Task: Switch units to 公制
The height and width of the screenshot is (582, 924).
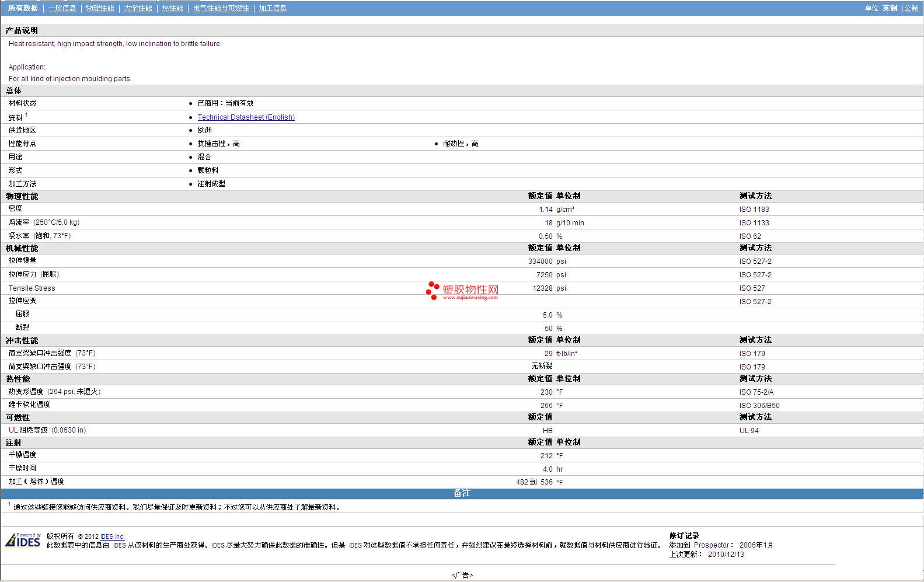Action: pyautogui.click(x=911, y=8)
